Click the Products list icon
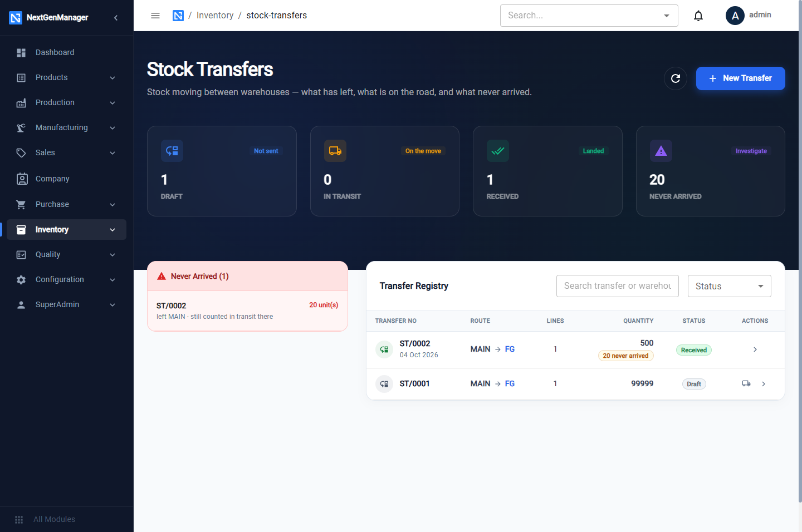 pyautogui.click(x=21, y=77)
